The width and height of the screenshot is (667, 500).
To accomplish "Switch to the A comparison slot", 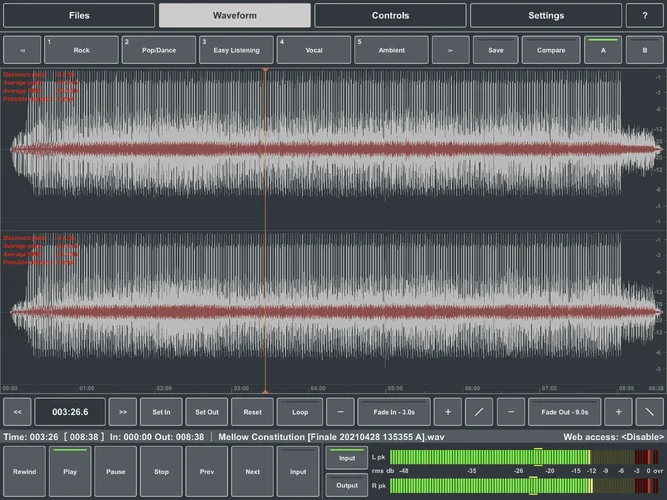I will (602, 50).
